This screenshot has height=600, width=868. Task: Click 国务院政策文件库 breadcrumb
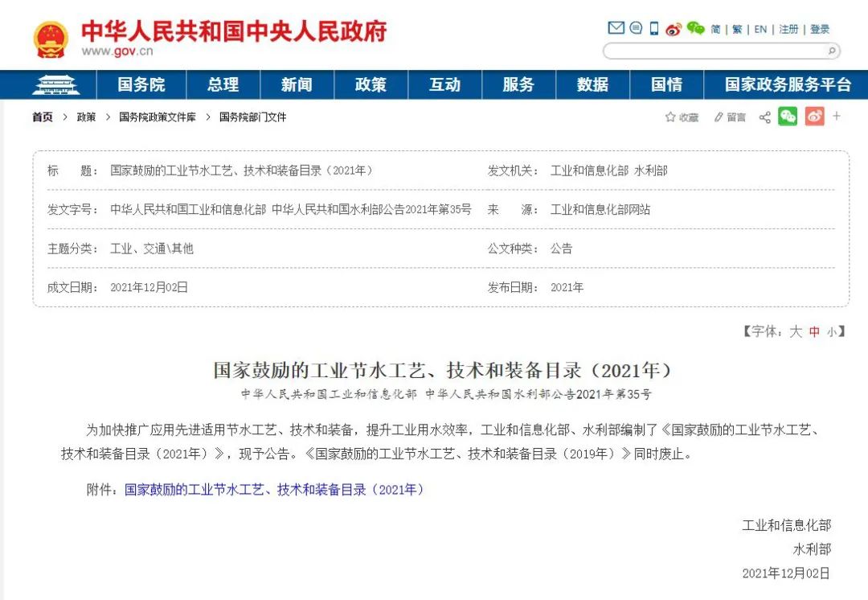coord(158,117)
